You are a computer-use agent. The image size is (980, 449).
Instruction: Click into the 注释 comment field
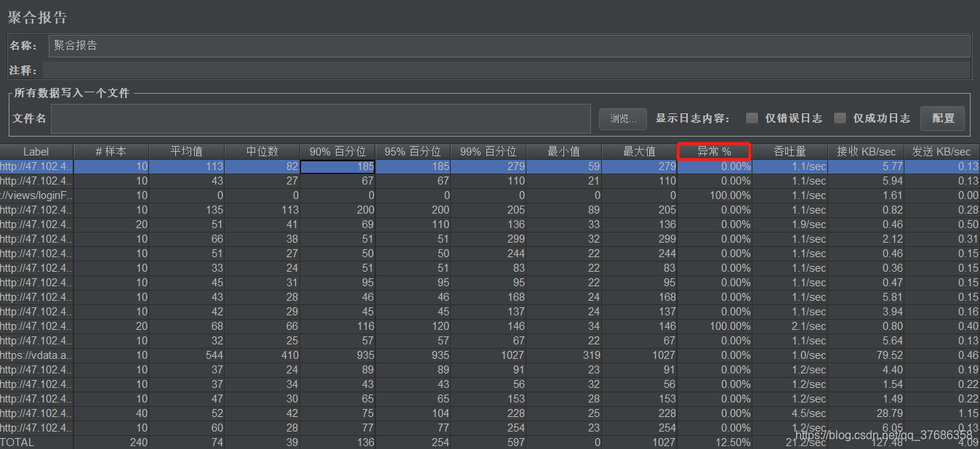506,70
